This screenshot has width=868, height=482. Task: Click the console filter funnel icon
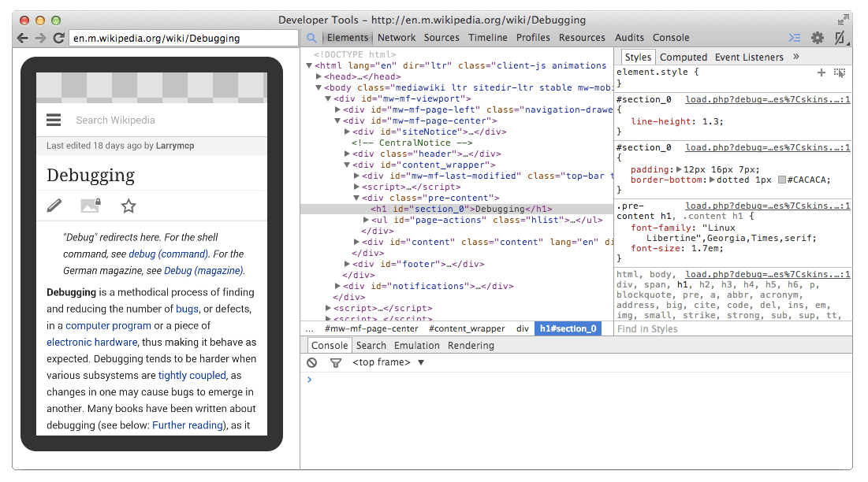coord(336,362)
